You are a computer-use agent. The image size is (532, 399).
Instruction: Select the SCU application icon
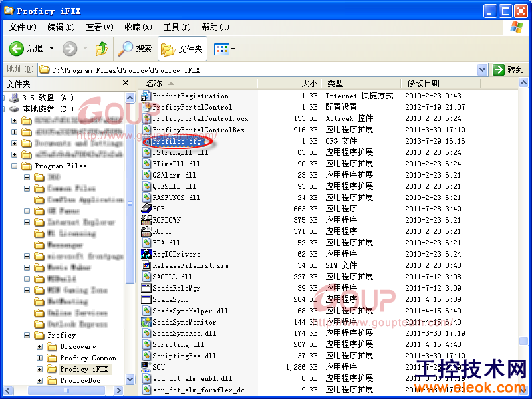pos(146,367)
